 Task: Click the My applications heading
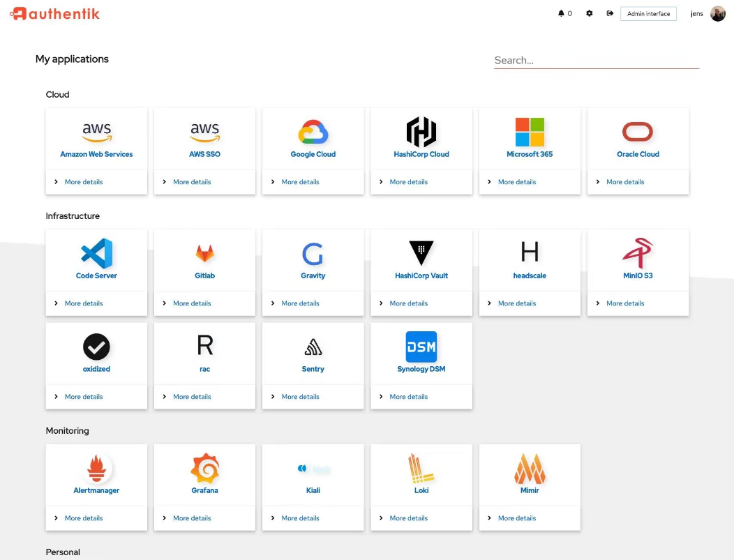[x=72, y=59]
